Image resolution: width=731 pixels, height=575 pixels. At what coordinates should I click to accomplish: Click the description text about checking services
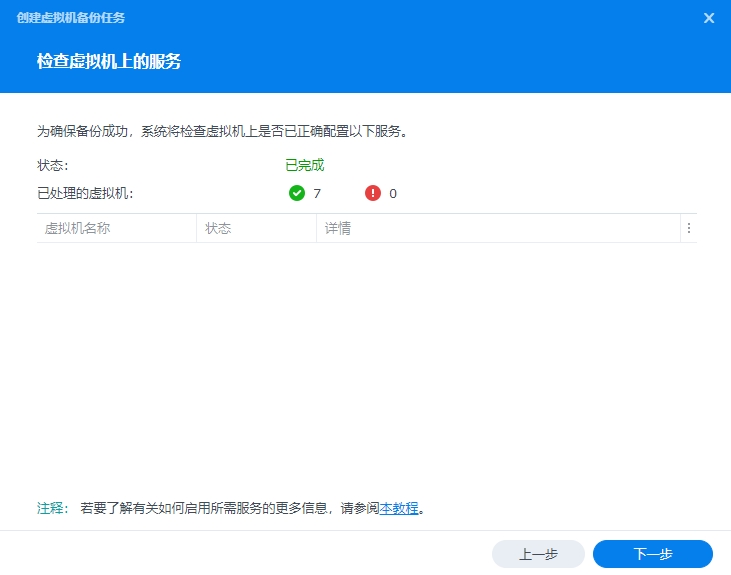(x=224, y=131)
